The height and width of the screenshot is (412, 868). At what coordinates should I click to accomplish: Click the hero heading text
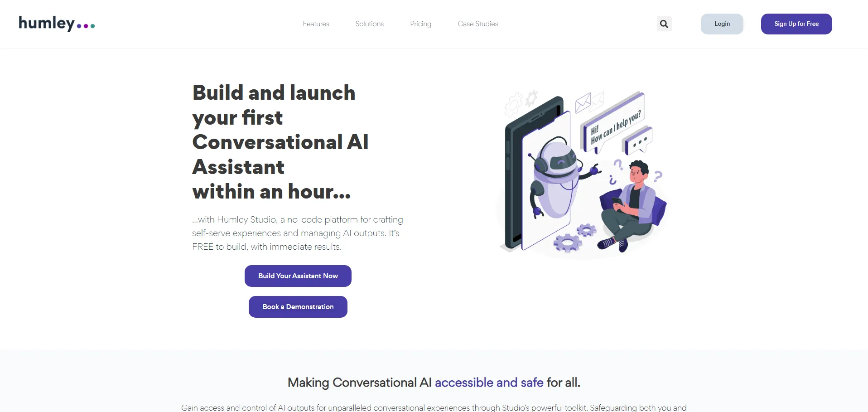280,142
